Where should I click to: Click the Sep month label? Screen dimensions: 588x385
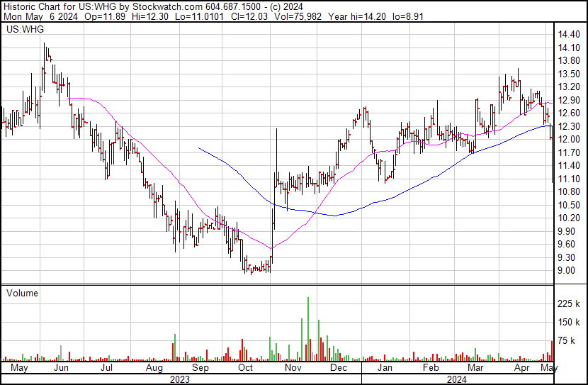(200, 368)
